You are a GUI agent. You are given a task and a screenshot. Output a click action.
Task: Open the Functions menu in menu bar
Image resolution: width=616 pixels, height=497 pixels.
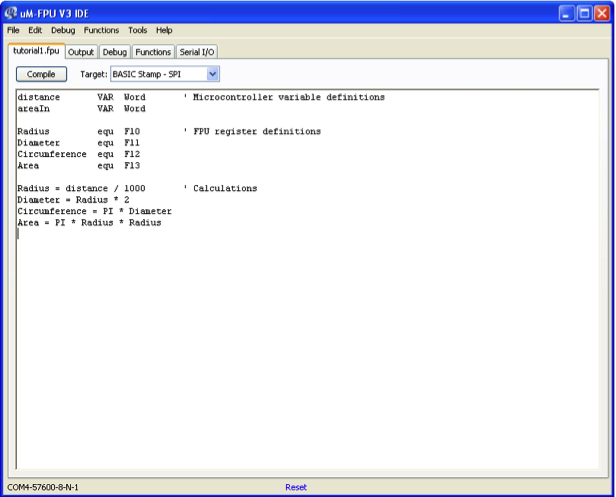click(x=101, y=30)
